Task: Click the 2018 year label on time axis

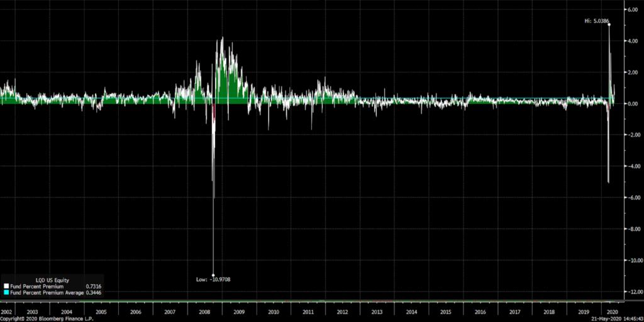Action: (x=549, y=312)
